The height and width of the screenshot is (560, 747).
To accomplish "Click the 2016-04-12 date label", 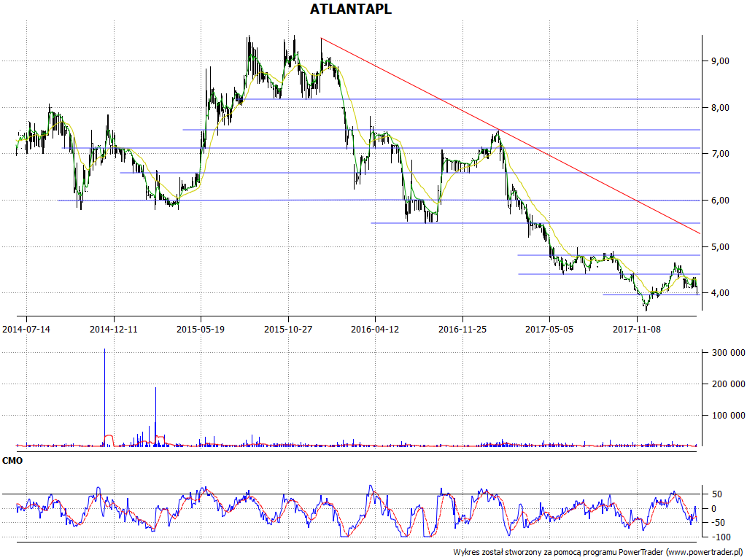I will 375,329.
